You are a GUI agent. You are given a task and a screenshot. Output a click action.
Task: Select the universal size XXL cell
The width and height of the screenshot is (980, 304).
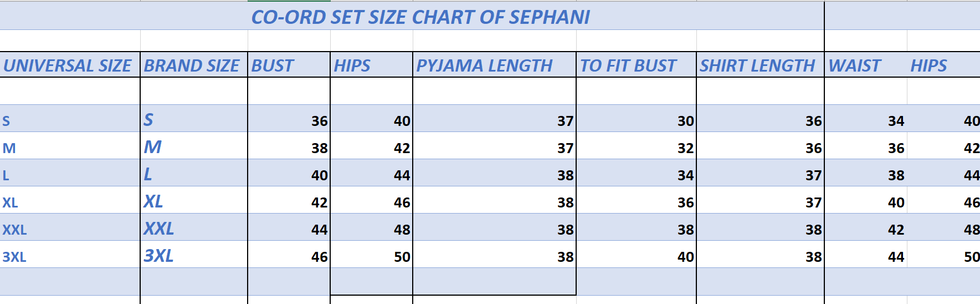point(15,230)
